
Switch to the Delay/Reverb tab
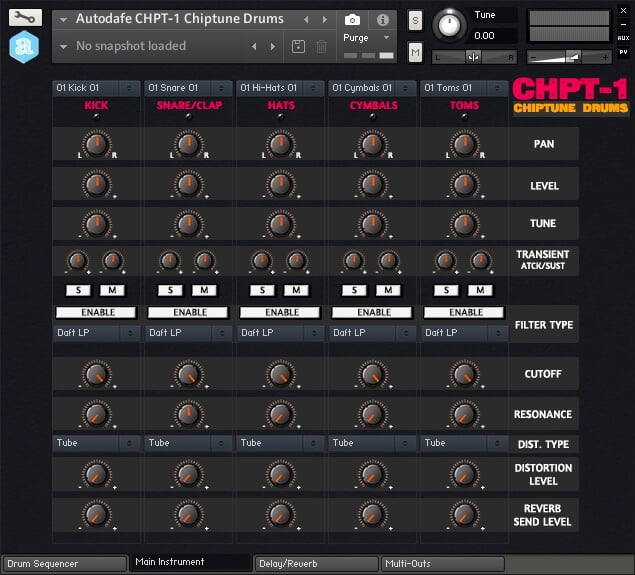point(317,564)
